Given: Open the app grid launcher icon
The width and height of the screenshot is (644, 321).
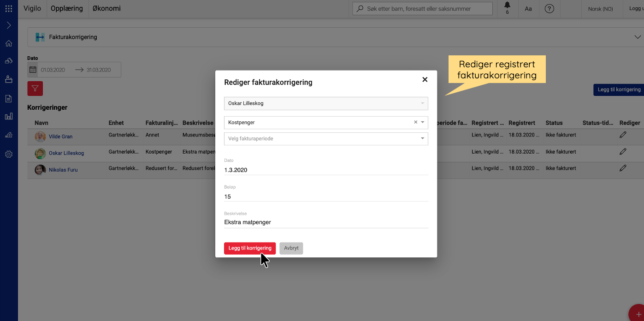Looking at the screenshot, I should pyautogui.click(x=9, y=9).
